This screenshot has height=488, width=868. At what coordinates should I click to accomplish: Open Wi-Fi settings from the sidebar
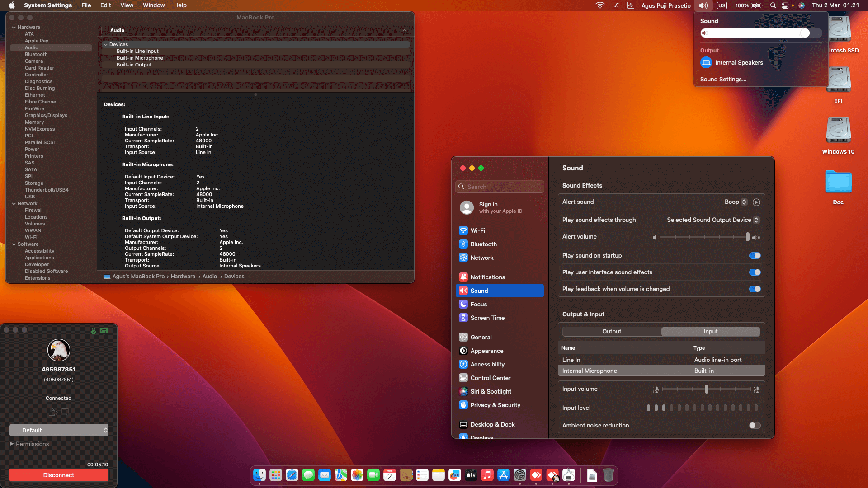point(477,230)
